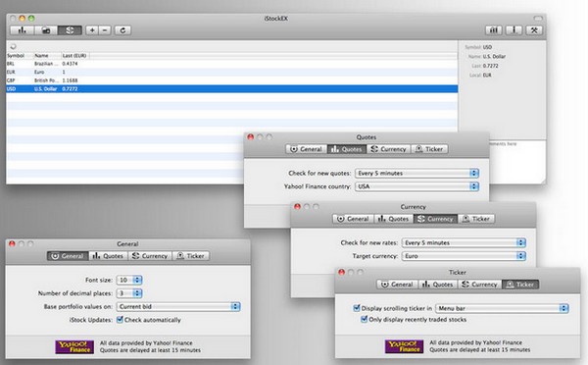The image size is (588, 365).
Task: Select Quotes tab in the Currency window
Action: [394, 219]
